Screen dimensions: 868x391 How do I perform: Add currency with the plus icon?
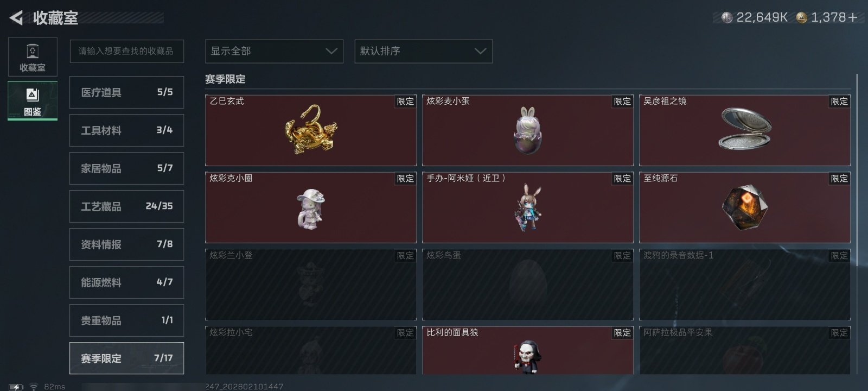tap(853, 17)
